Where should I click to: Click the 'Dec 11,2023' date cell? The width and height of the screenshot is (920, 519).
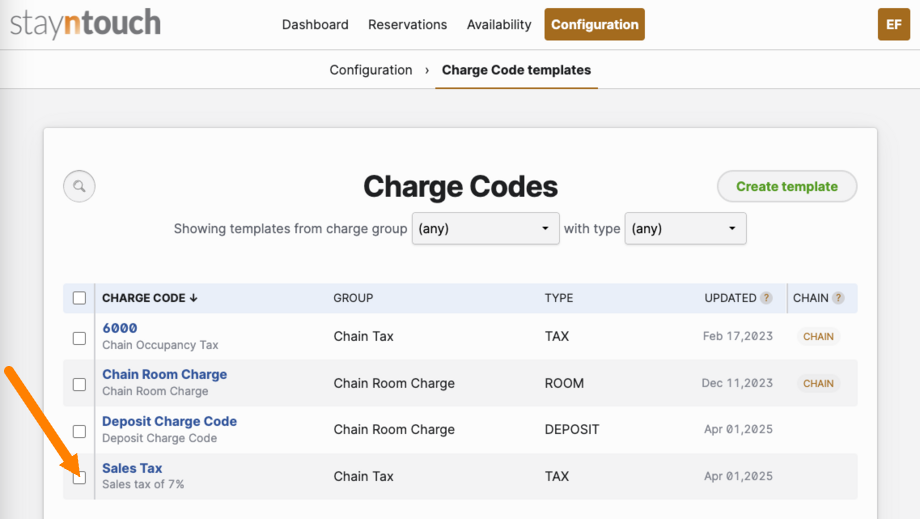coord(737,383)
